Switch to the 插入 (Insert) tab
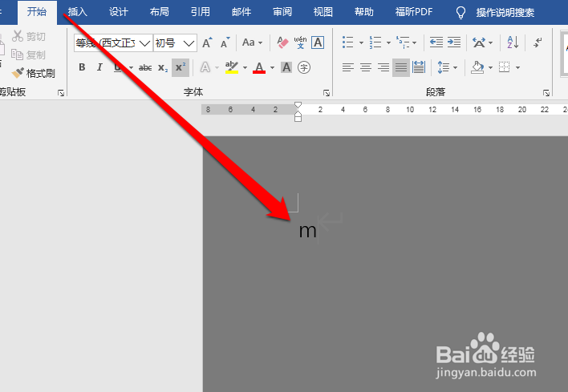This screenshot has width=568, height=392. (x=78, y=12)
